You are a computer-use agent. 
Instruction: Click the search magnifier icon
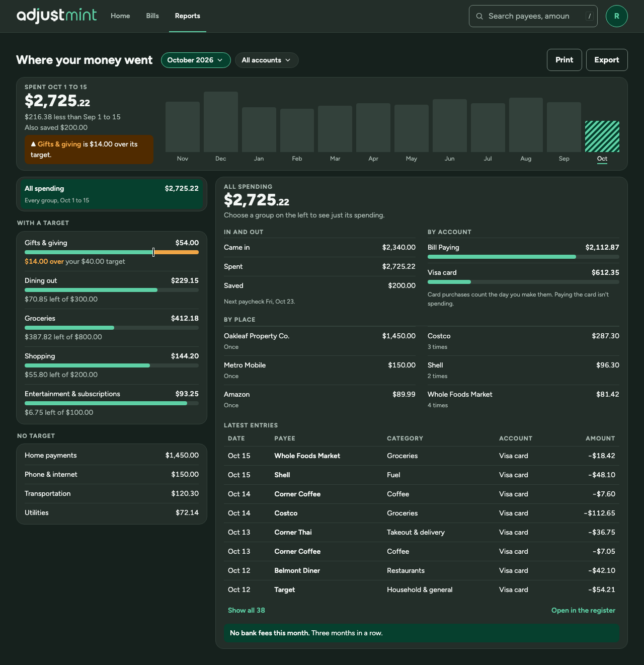(x=479, y=16)
